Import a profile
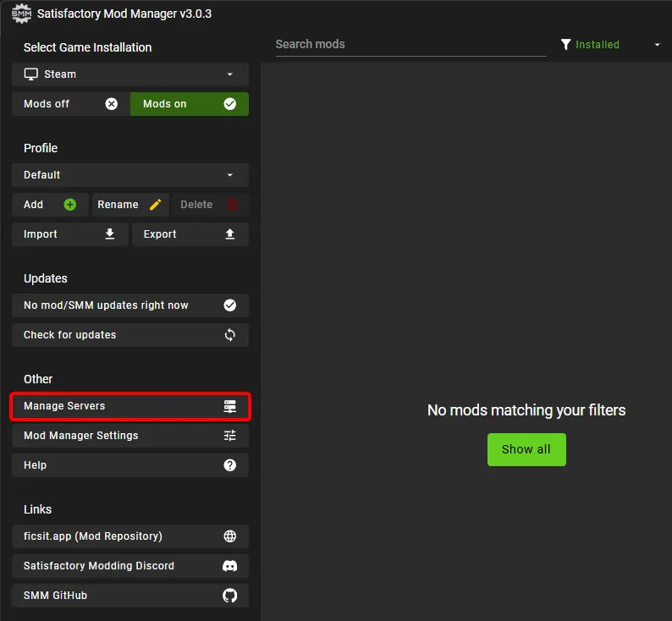Viewport: 672px width, 621px height. [70, 234]
